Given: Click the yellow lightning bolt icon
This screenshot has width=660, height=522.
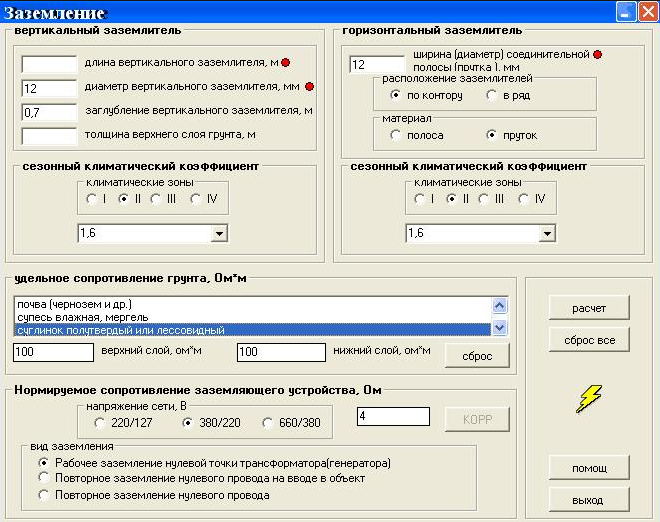Looking at the screenshot, I should [589, 399].
